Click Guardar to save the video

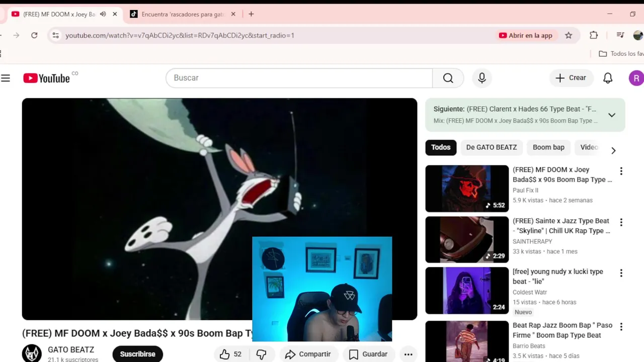(x=368, y=354)
